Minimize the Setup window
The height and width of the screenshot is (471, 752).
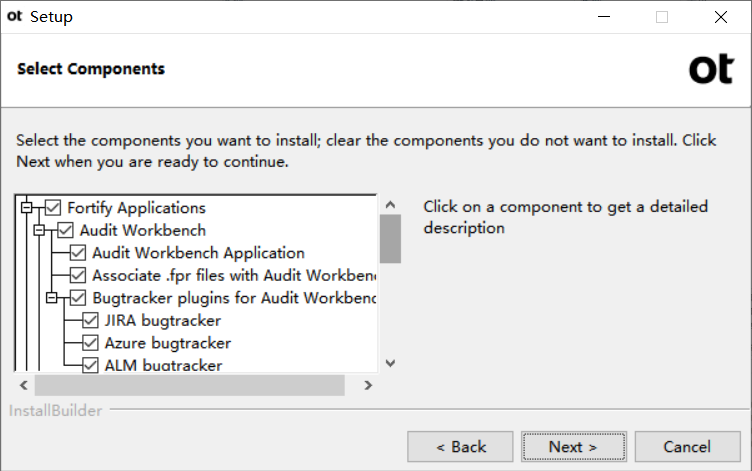[604, 17]
